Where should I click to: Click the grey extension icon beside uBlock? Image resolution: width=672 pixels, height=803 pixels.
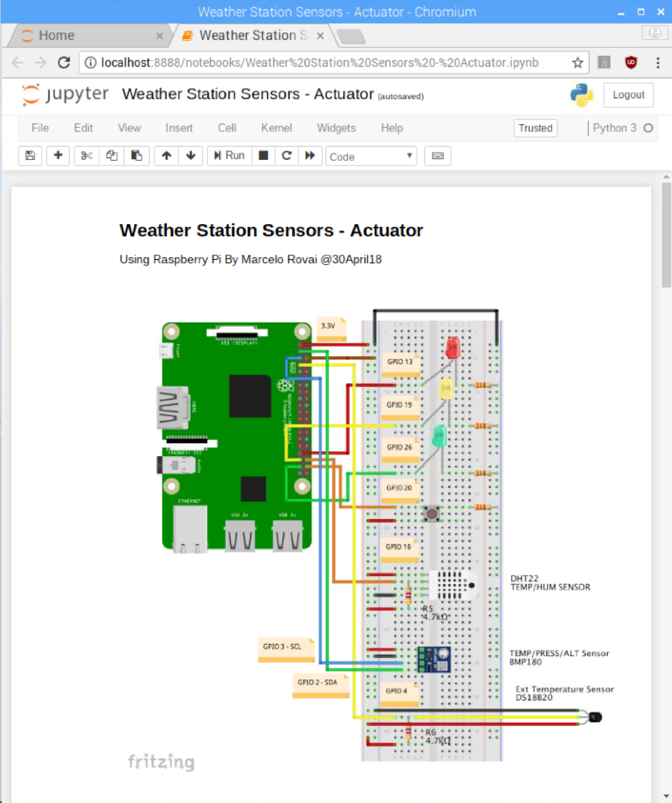point(604,63)
